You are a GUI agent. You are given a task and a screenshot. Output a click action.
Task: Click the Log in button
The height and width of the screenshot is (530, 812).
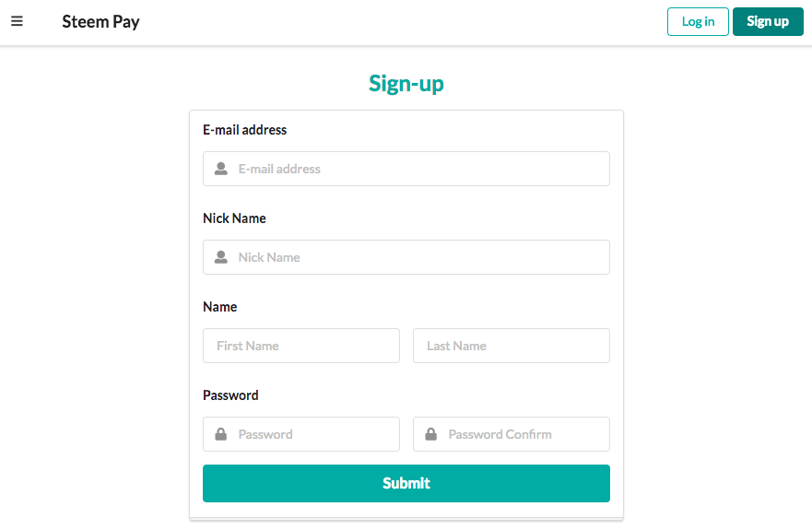(x=698, y=21)
